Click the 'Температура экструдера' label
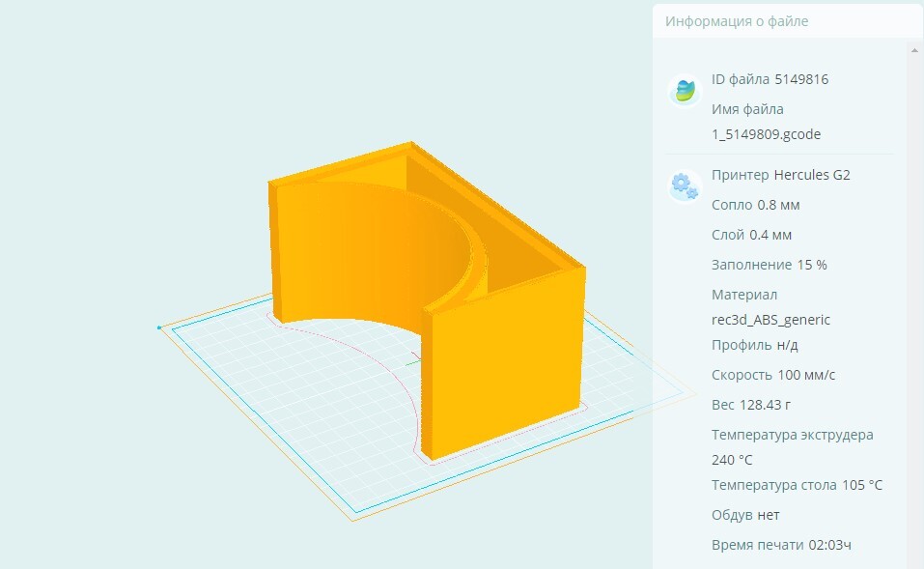Screen dimensions: 924x569 coord(792,435)
